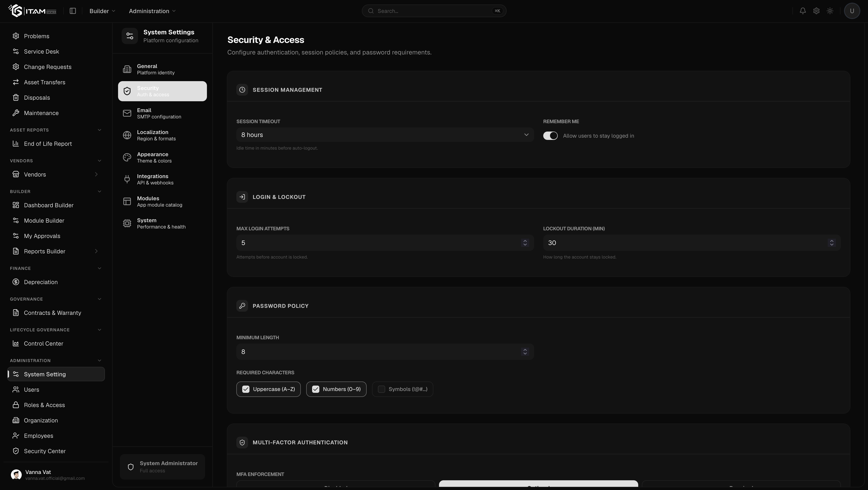Open Roles & Access in sidebar

click(x=56, y=405)
